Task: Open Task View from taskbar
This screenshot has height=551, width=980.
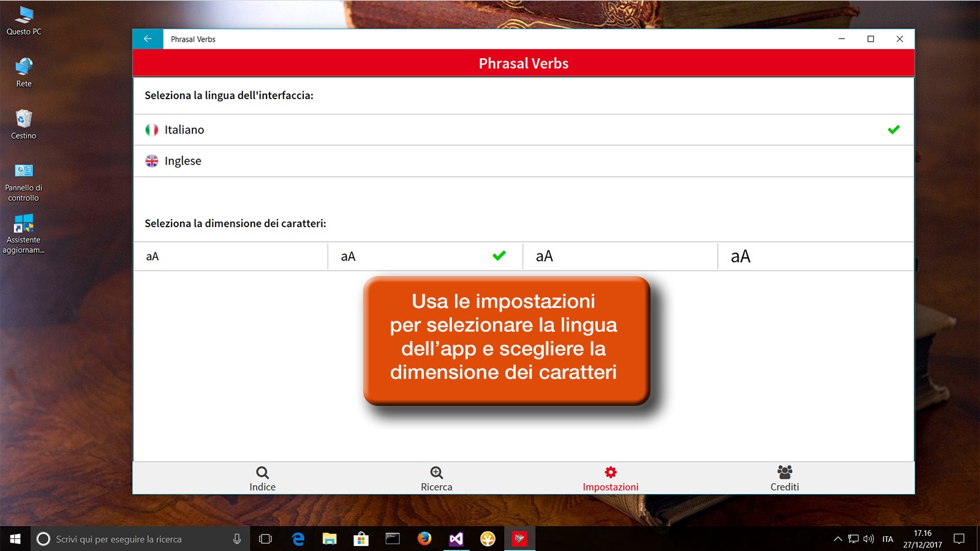Action: click(265, 539)
